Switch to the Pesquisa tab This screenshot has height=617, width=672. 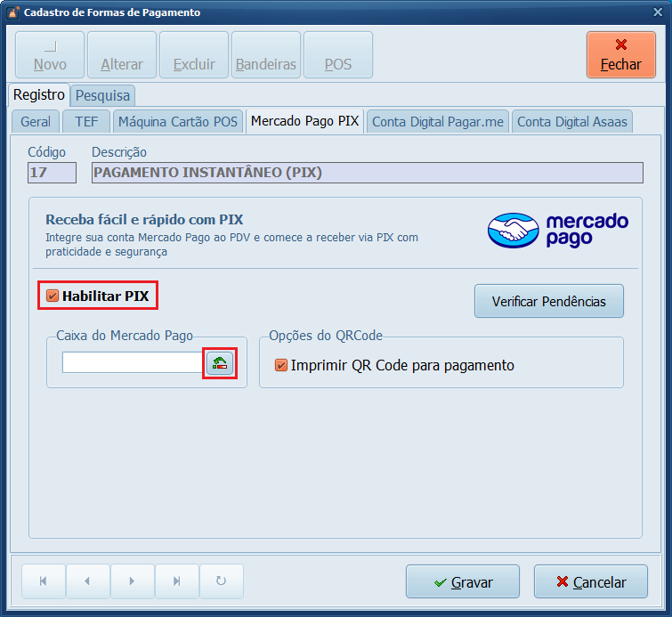tap(102, 95)
